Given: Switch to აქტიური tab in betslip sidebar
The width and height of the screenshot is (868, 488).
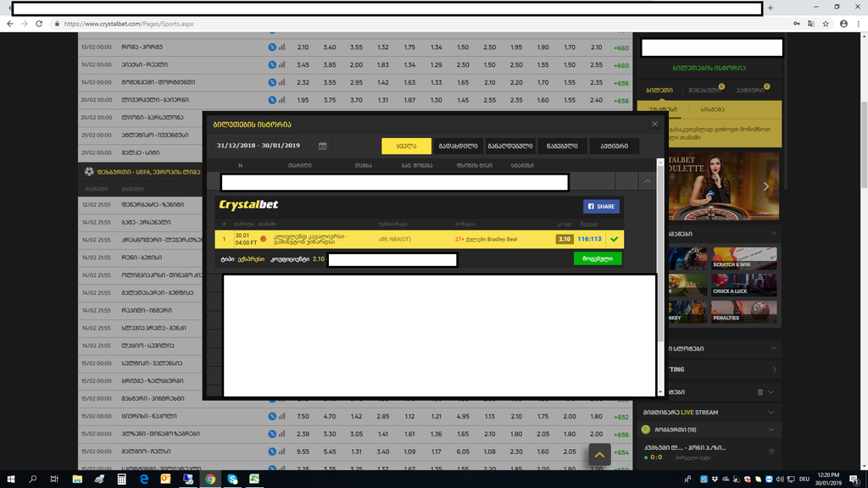Looking at the screenshot, I should (749, 90).
